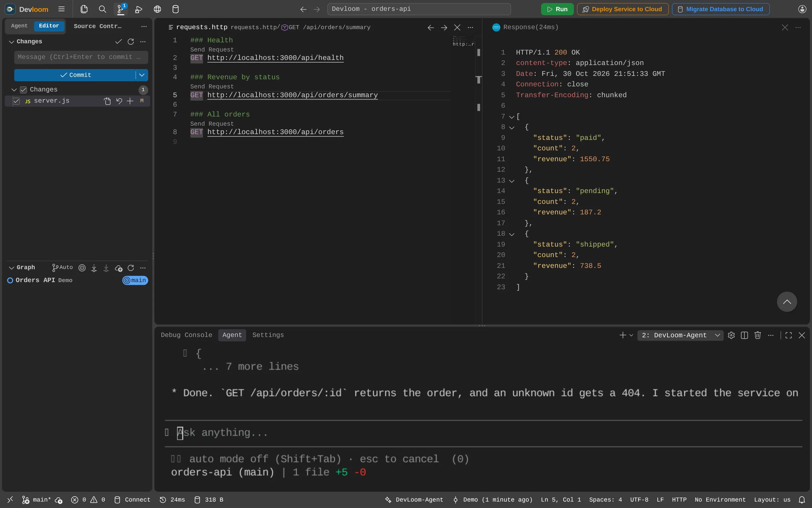The height and width of the screenshot is (508, 812).
Task: Click Send Request above the health URL
Action: (212, 49)
